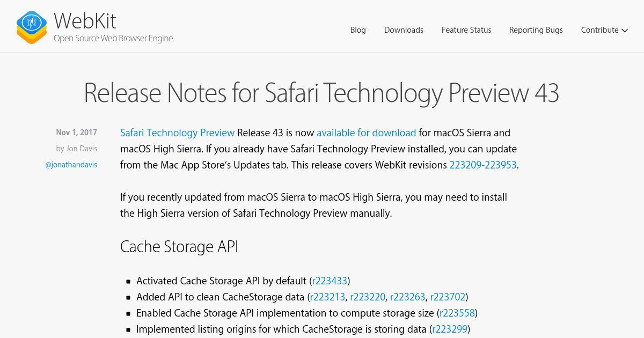644x338 pixels.
Task: Open the Blog navigation item
Action: tap(358, 30)
